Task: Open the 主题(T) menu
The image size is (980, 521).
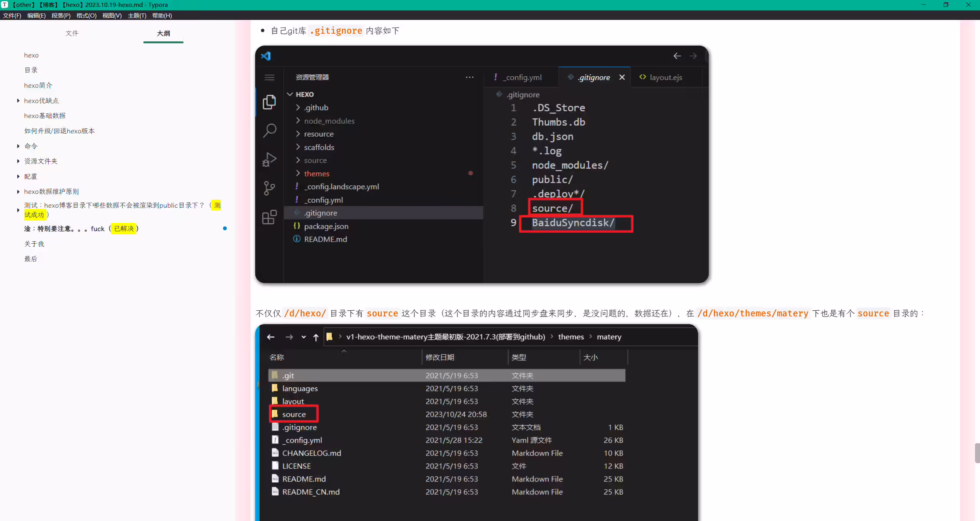Action: click(x=137, y=16)
